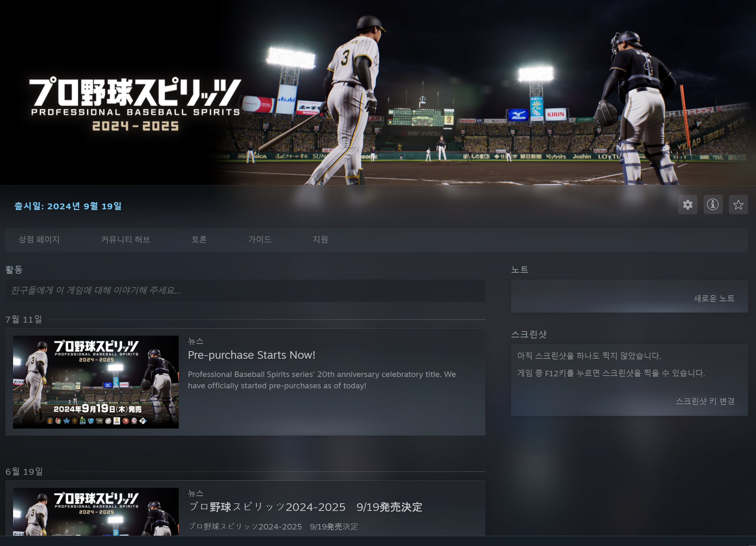Screen dimensions: 756x546
Task: Click the 노트 section heading
Action: point(519,269)
